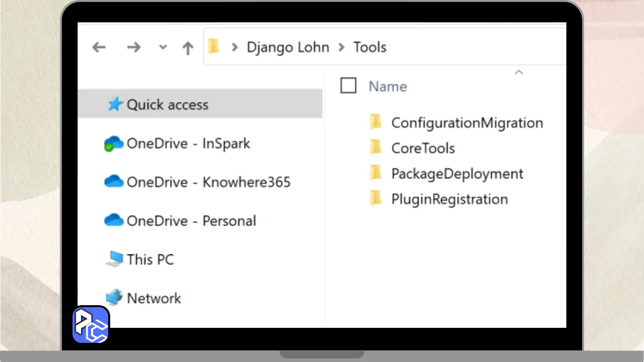Click the folder icon in address bar
The width and height of the screenshot is (644, 362).
point(214,47)
